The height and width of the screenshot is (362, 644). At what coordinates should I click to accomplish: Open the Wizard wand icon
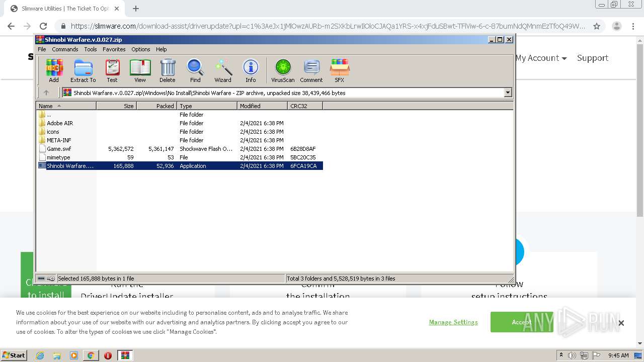pos(223,70)
